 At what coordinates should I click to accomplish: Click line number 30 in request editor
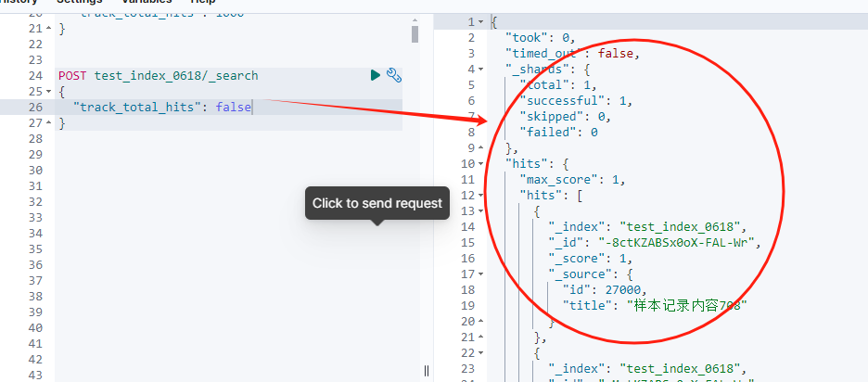pos(35,170)
